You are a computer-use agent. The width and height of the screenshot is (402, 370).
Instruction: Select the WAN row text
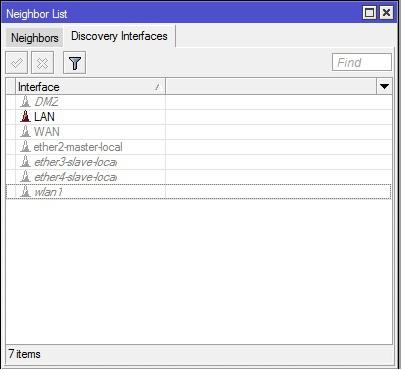coord(47,132)
